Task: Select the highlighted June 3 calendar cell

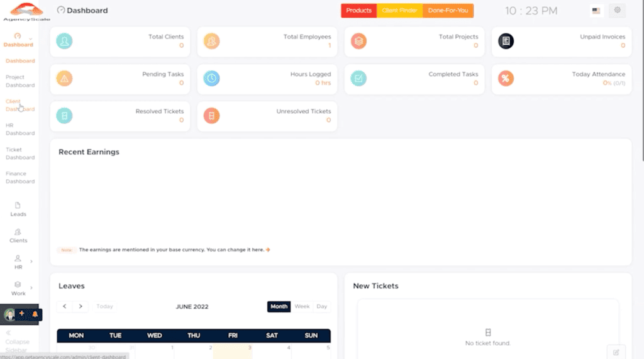Action: pyautogui.click(x=233, y=351)
